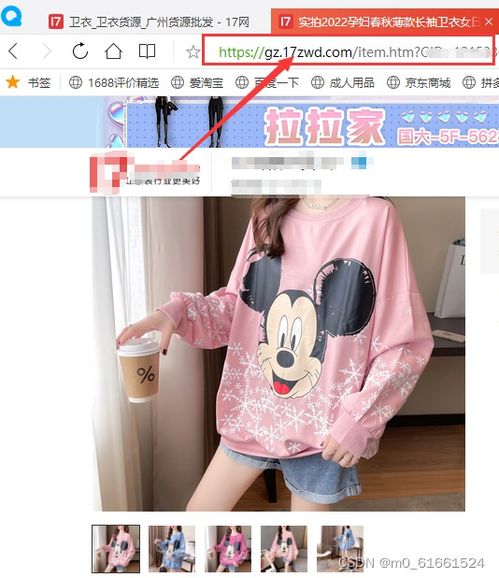The height and width of the screenshot is (578, 499).
Task: Reload the page with refresh icon
Action: pyautogui.click(x=80, y=51)
